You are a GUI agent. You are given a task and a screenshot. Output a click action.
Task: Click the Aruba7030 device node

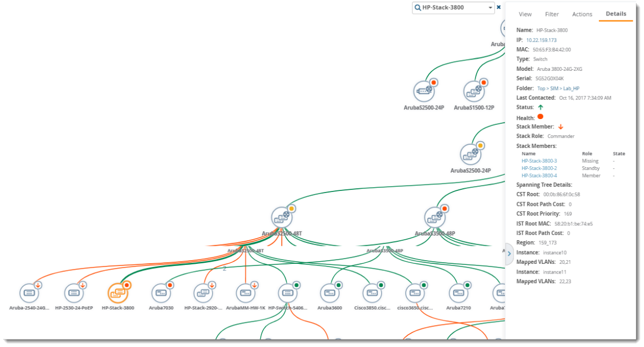(160, 292)
